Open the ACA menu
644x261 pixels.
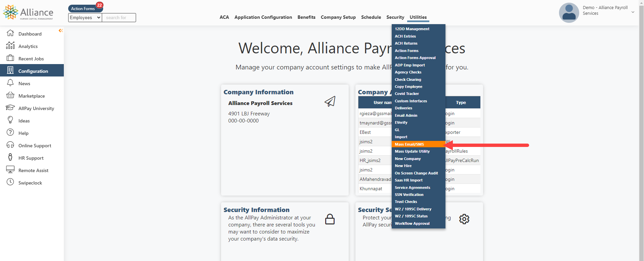point(224,17)
